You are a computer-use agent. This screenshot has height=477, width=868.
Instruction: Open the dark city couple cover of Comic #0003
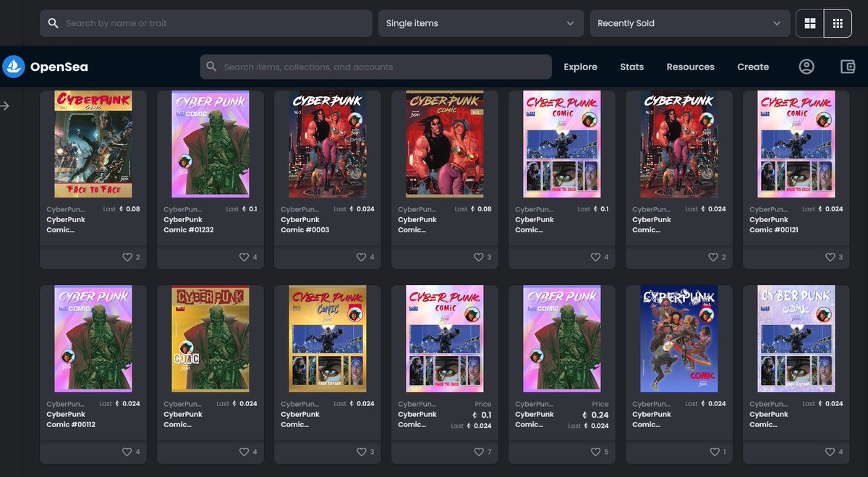[328, 144]
